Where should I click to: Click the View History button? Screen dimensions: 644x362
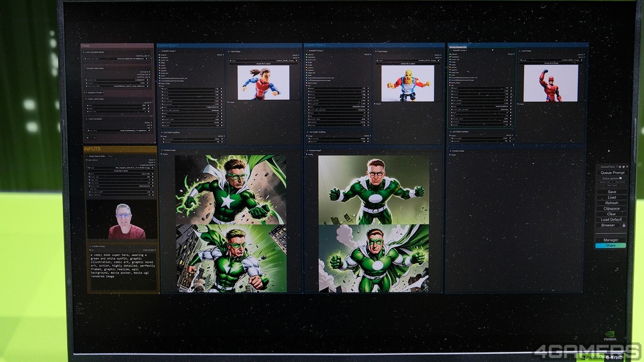coord(612,186)
